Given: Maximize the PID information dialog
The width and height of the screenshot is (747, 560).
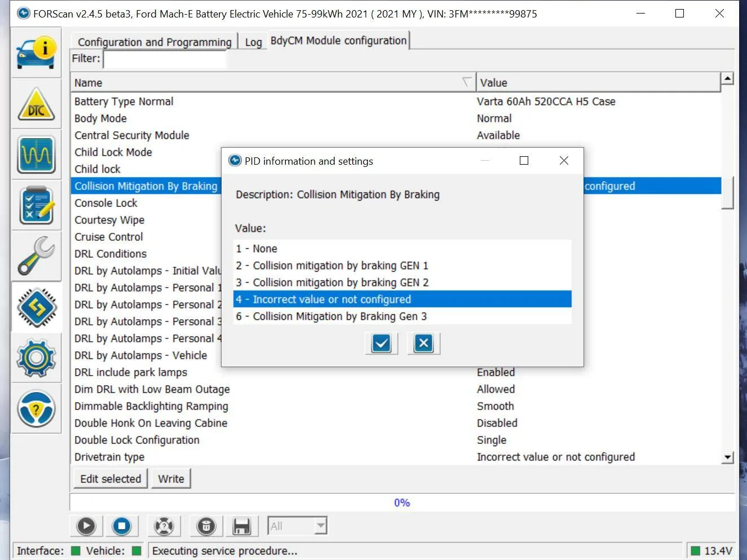Looking at the screenshot, I should tap(524, 161).
